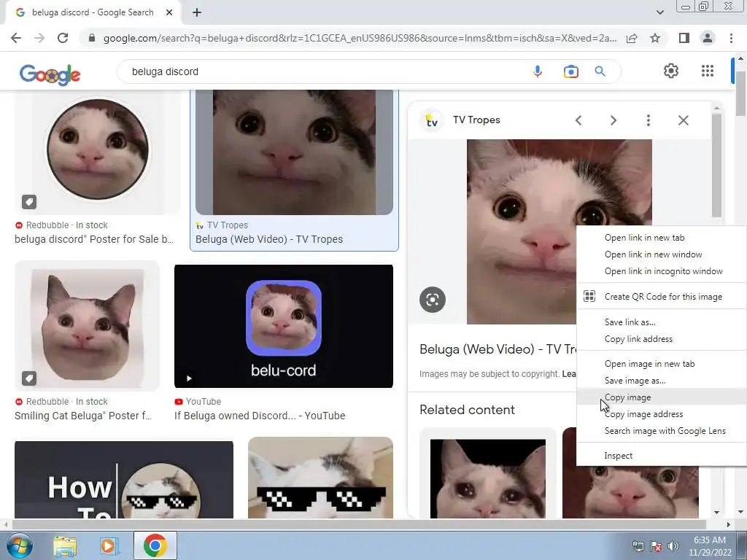Open the Google apps grid

pos(708,71)
